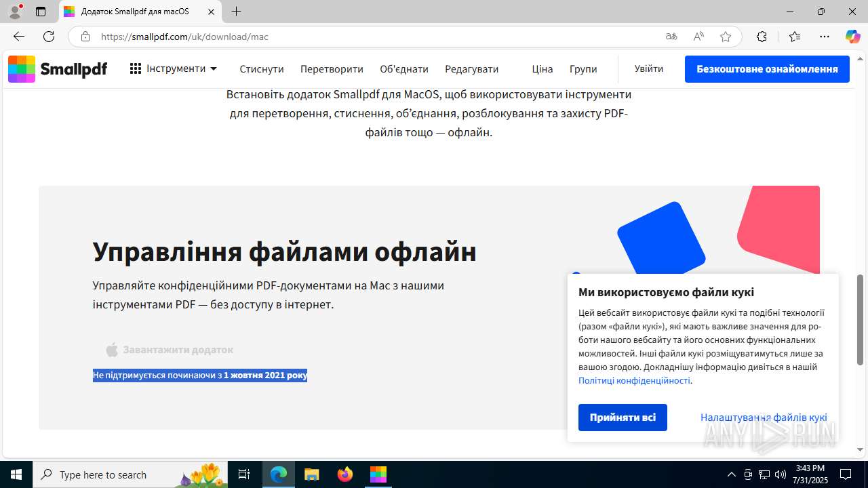Click Безкоштовне ознайомлення button

(767, 69)
